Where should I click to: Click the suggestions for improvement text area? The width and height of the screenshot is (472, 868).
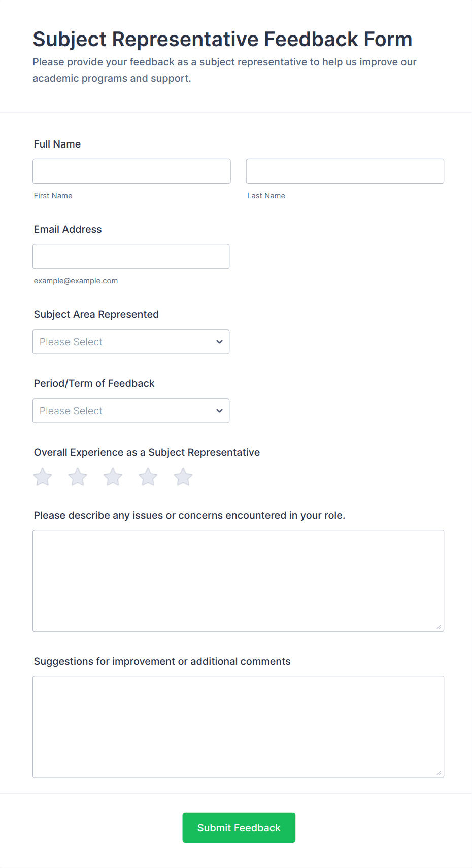pos(238,727)
